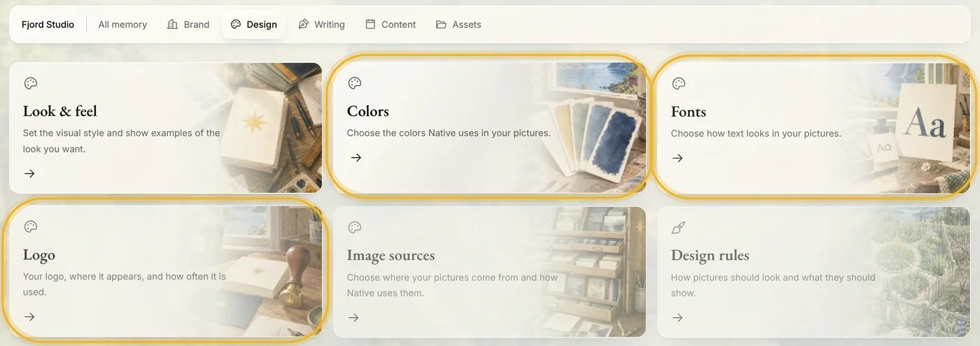Click the Brand building icon

pos(173,24)
